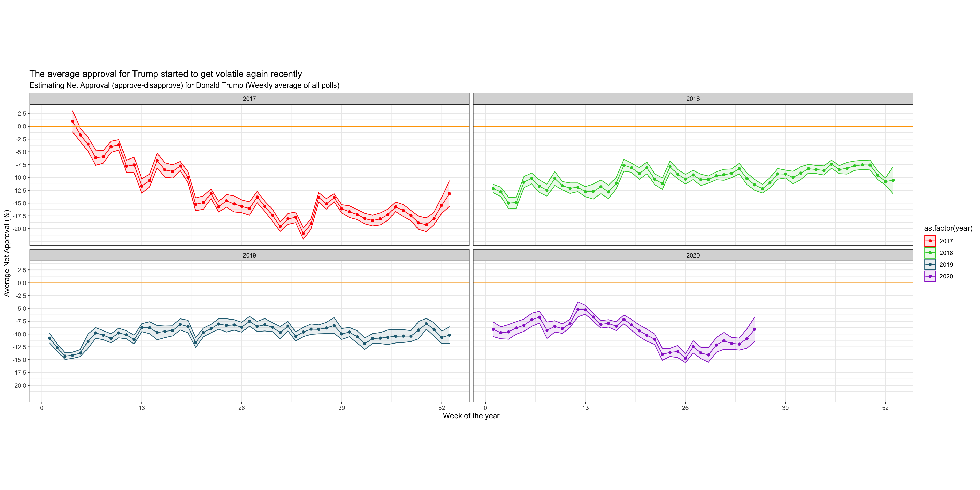The width and height of the screenshot is (980, 490).
Task: Click the chart title about Trump approval
Action: point(165,74)
